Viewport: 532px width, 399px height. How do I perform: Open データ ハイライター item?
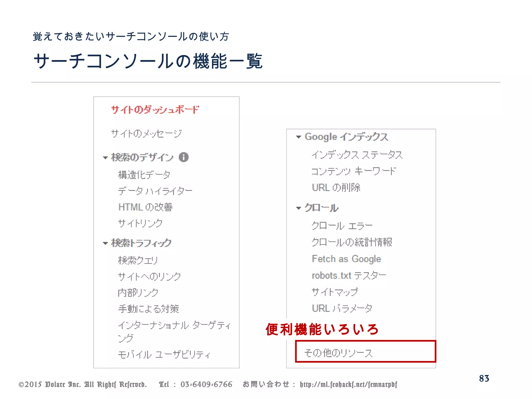click(x=155, y=191)
